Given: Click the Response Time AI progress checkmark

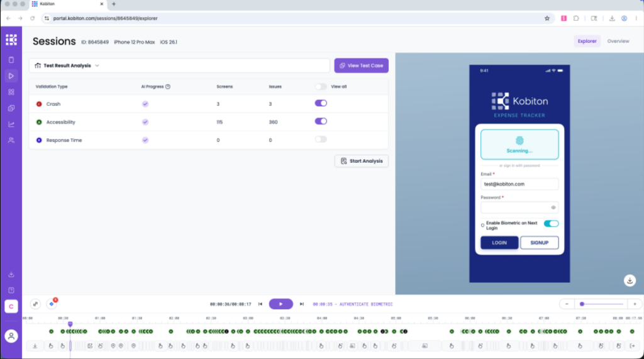Looking at the screenshot, I should tap(145, 140).
